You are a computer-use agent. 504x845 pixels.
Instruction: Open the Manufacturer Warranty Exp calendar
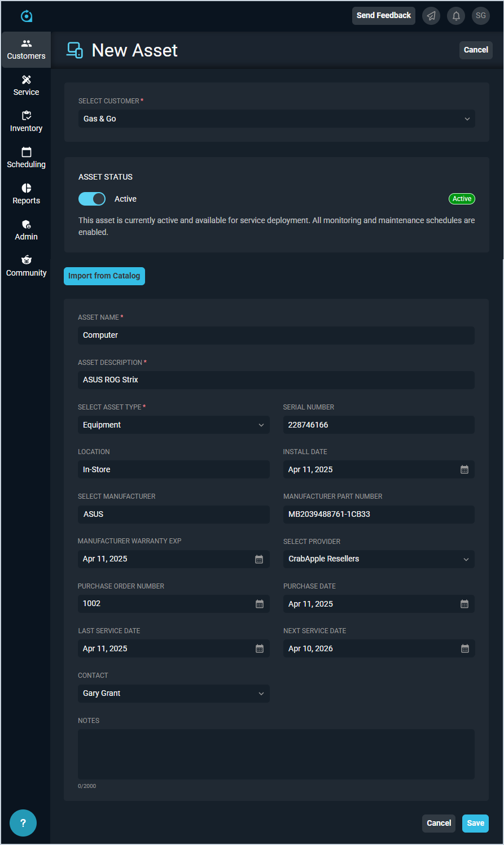[259, 559]
